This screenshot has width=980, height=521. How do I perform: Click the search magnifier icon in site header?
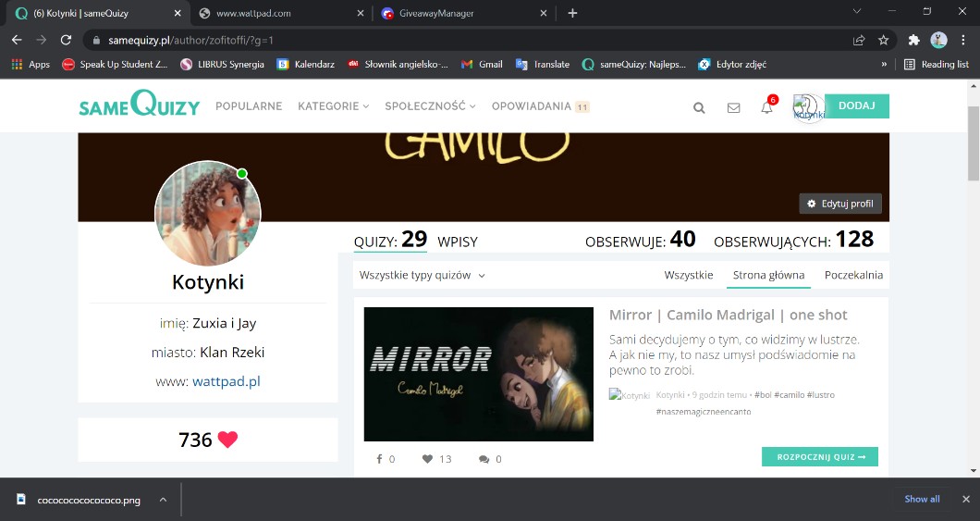pyautogui.click(x=699, y=107)
